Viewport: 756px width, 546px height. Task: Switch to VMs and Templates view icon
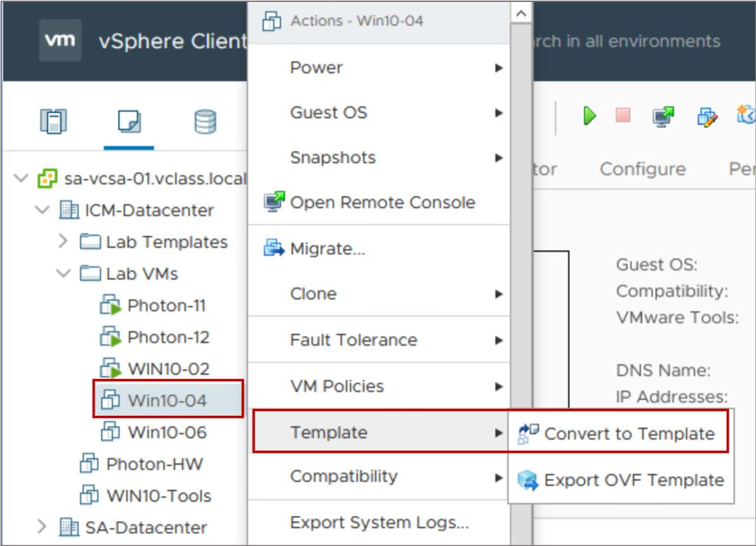coord(129,121)
